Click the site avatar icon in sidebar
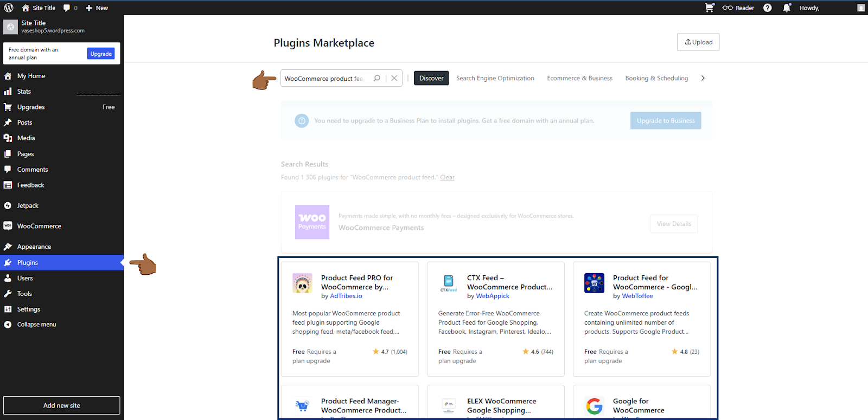868x420 pixels. point(10,27)
